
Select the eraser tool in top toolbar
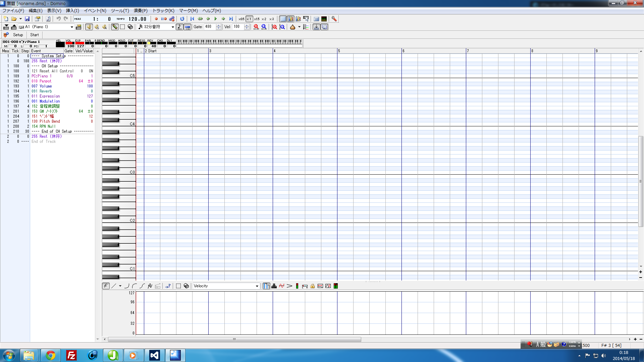point(130,27)
